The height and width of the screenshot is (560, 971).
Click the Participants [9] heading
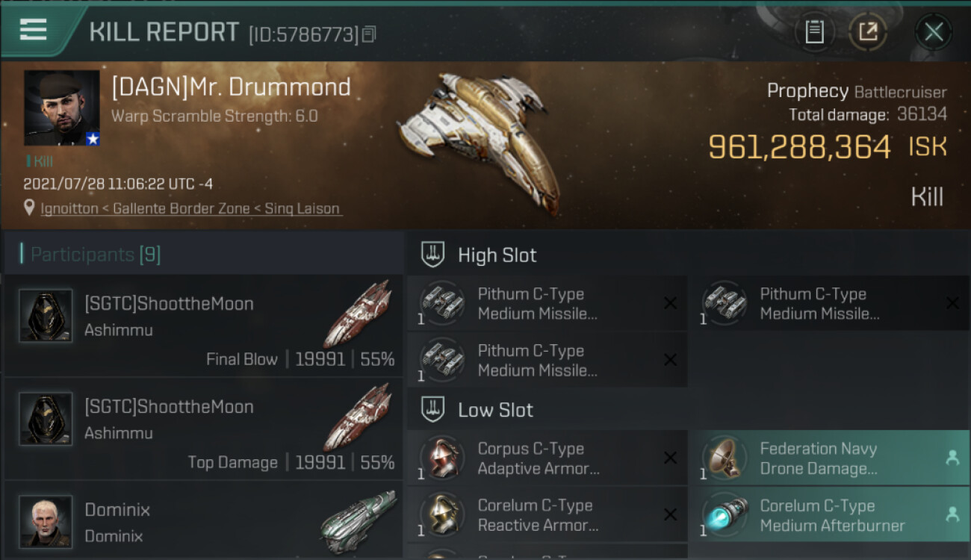tap(95, 255)
